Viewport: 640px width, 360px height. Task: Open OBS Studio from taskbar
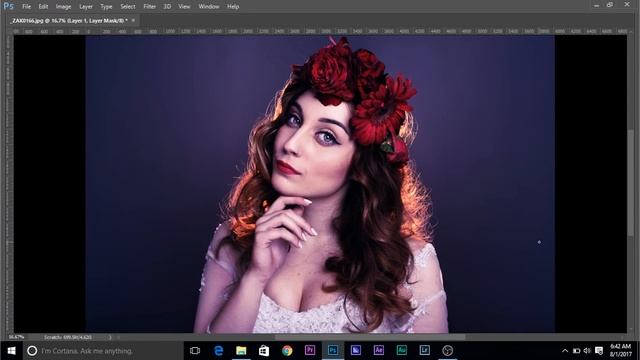(448, 350)
